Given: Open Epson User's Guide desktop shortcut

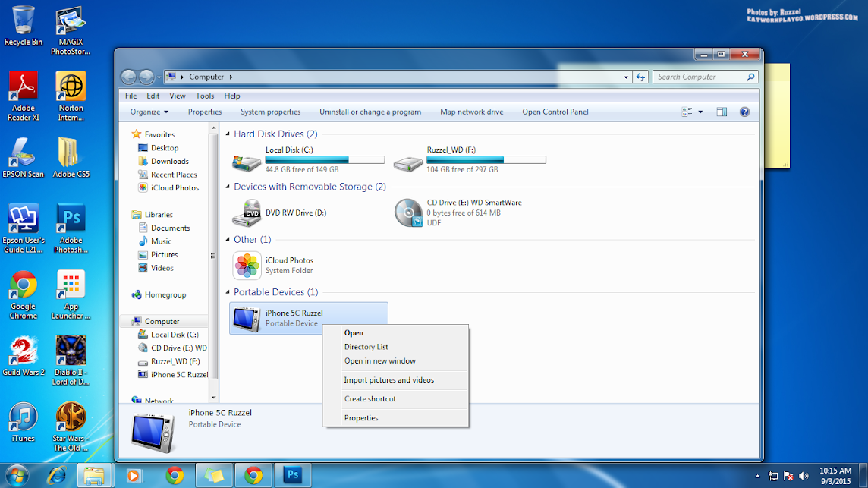Looking at the screenshot, I should click(x=24, y=228).
